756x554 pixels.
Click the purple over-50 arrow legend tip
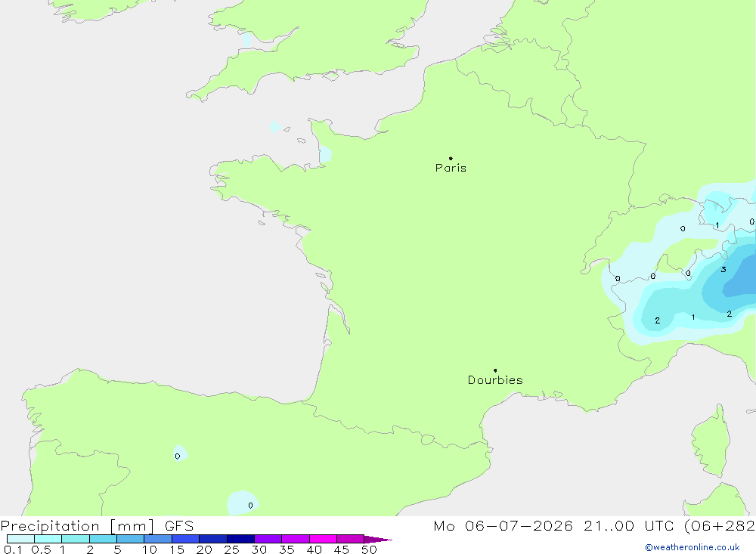pyautogui.click(x=378, y=540)
